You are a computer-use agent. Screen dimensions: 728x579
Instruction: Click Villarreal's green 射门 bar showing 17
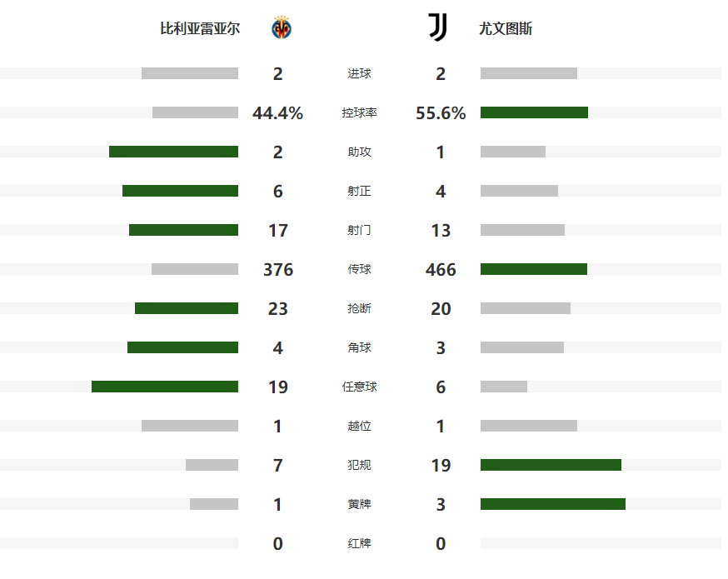click(x=183, y=230)
